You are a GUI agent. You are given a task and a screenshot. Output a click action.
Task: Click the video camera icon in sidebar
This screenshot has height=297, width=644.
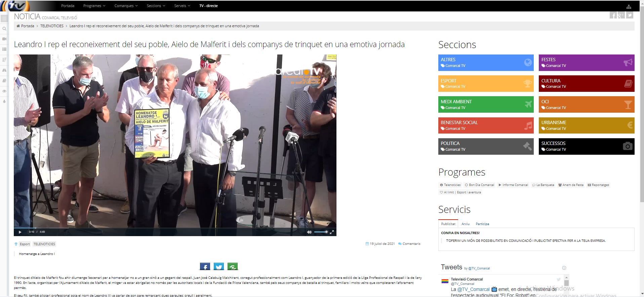click(x=4, y=39)
